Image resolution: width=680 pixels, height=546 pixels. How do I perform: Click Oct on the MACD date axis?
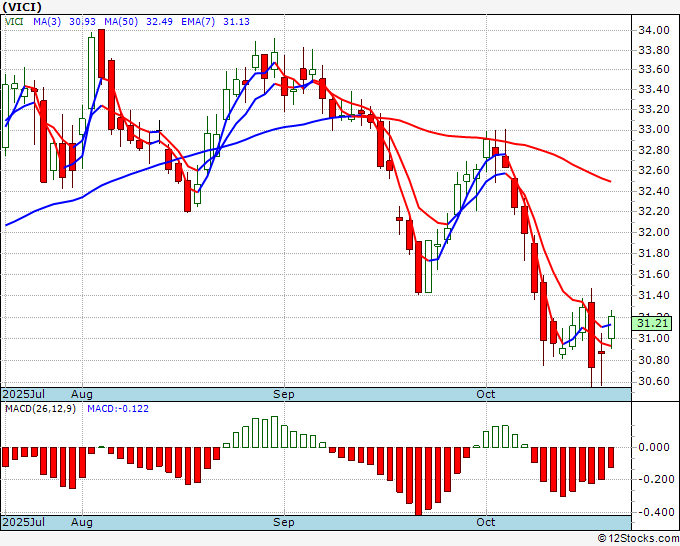[x=485, y=522]
